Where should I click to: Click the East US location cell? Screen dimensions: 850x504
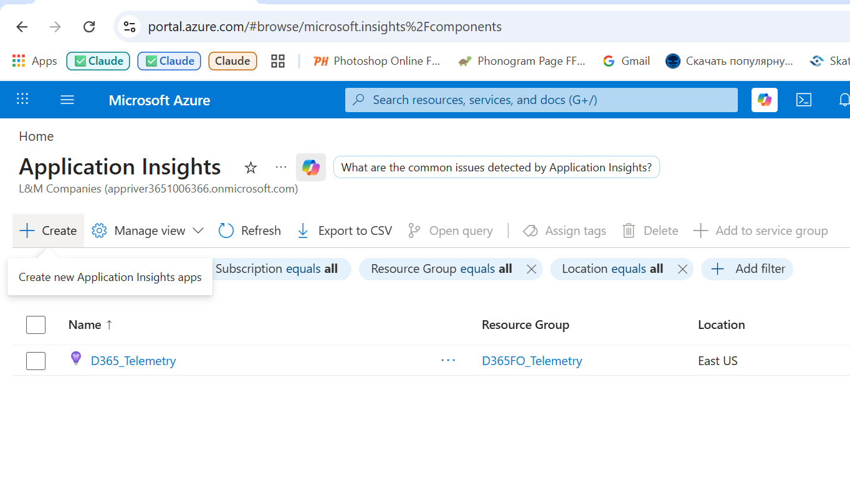718,361
